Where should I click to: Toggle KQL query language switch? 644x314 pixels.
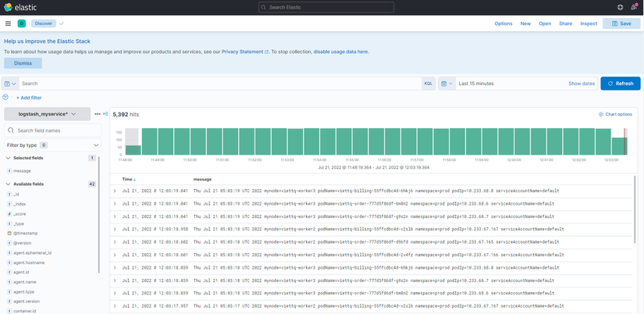428,84
